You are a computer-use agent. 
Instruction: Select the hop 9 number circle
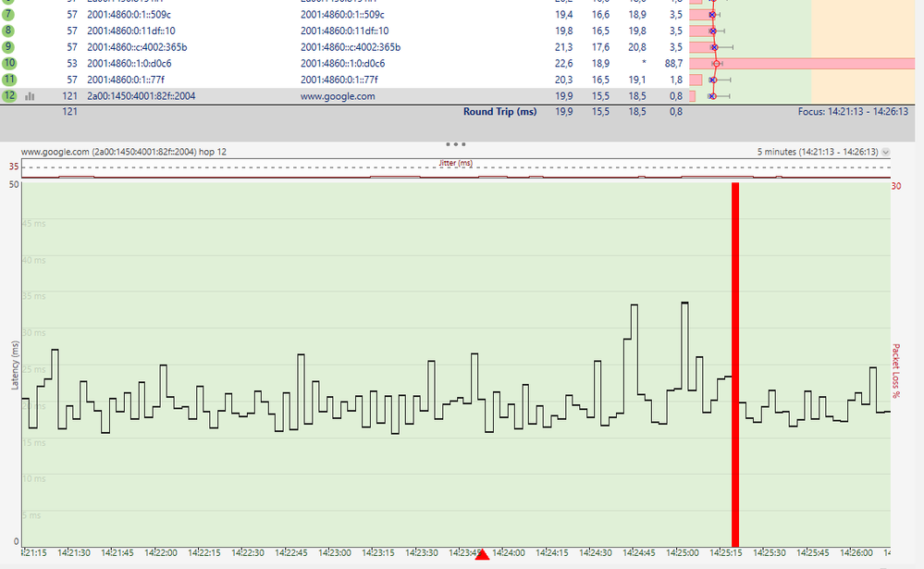(x=9, y=47)
